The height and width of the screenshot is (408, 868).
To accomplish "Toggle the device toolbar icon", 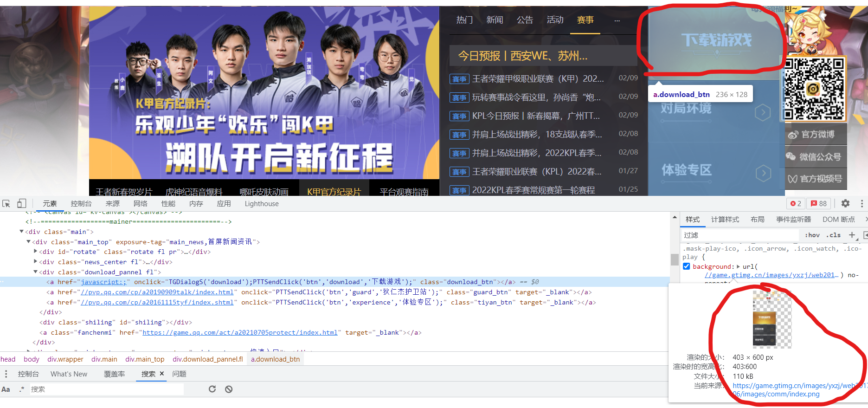I will [22, 204].
